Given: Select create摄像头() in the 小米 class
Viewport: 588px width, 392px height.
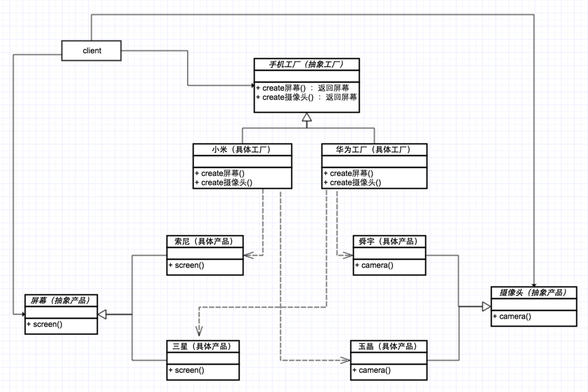Looking at the screenshot, I should [x=224, y=183].
